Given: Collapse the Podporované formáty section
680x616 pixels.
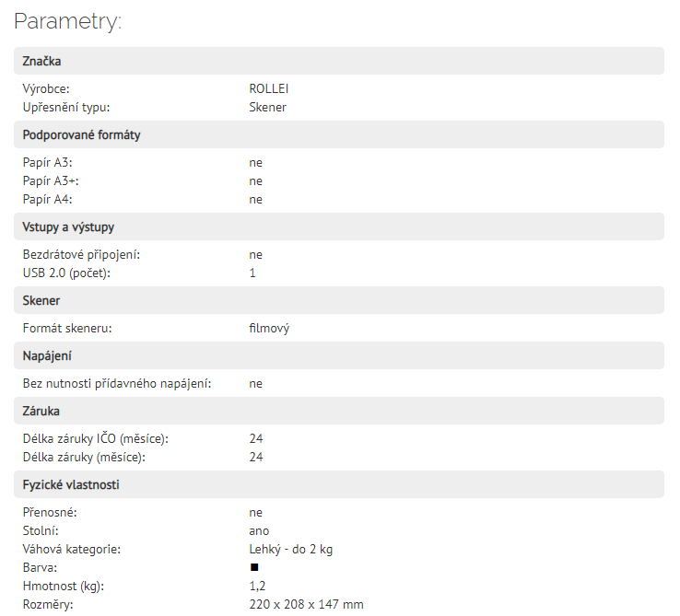Looking at the screenshot, I should click(x=339, y=134).
